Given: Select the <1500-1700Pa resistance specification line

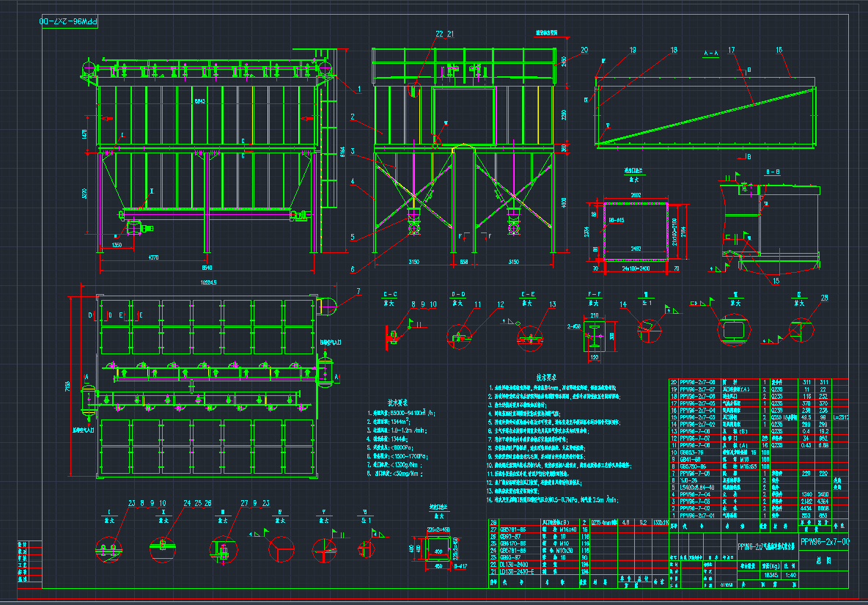Looking at the screenshot, I should tap(397, 456).
